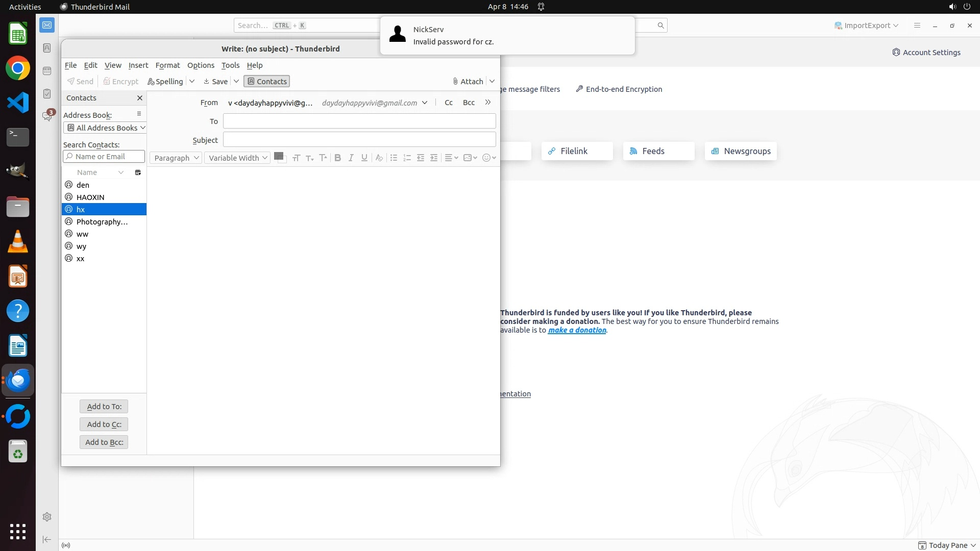This screenshot has width=980, height=551.
Task: Show the Cc address field
Action: point(449,103)
